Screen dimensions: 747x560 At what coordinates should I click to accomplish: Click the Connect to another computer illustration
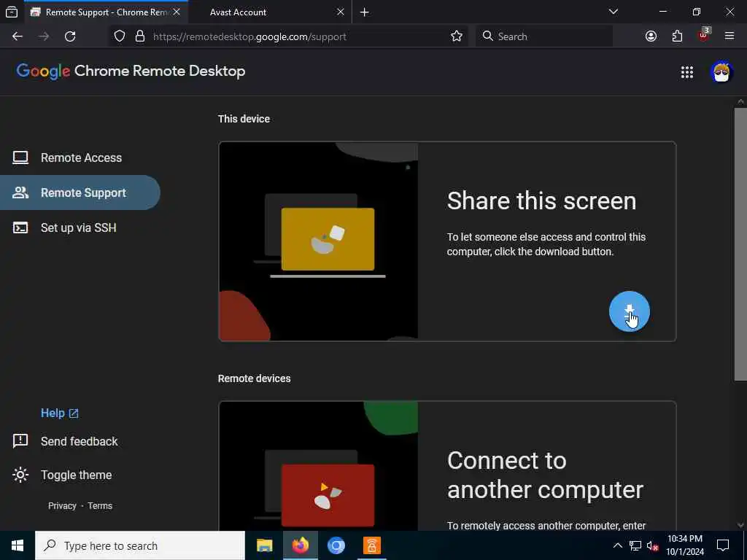tap(318, 466)
